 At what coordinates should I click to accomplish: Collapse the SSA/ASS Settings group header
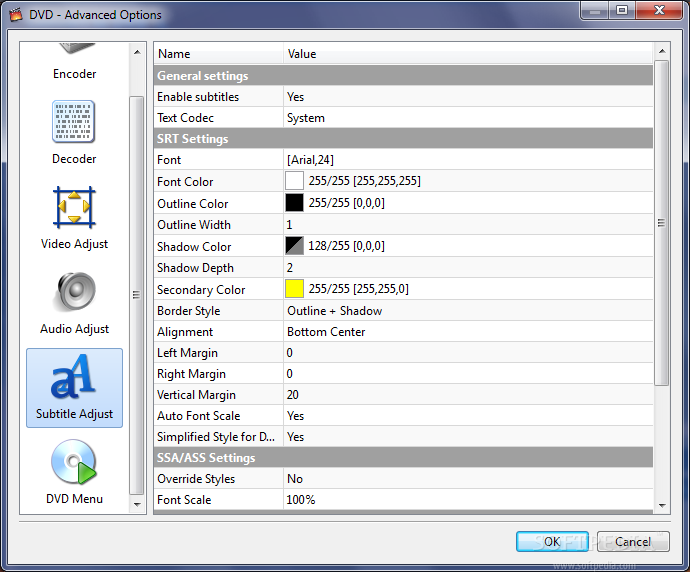[404, 458]
